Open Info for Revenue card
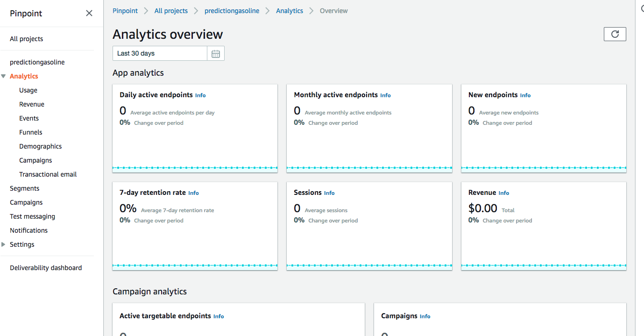This screenshot has width=644, height=336. tap(503, 193)
